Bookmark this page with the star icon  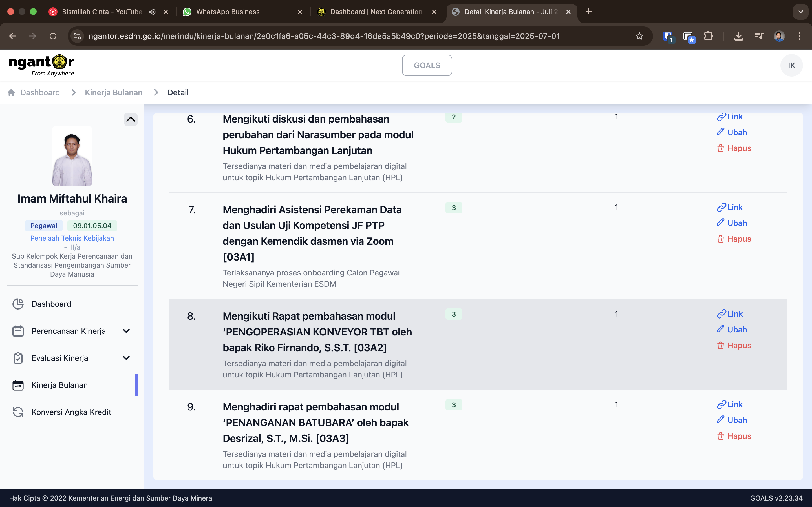639,36
